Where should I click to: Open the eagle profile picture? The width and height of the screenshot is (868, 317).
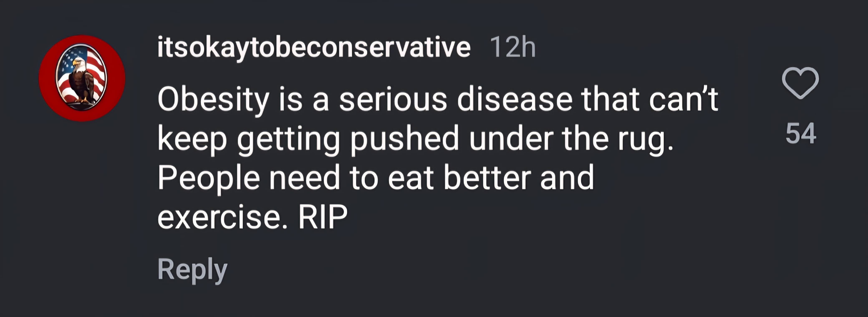click(x=82, y=78)
